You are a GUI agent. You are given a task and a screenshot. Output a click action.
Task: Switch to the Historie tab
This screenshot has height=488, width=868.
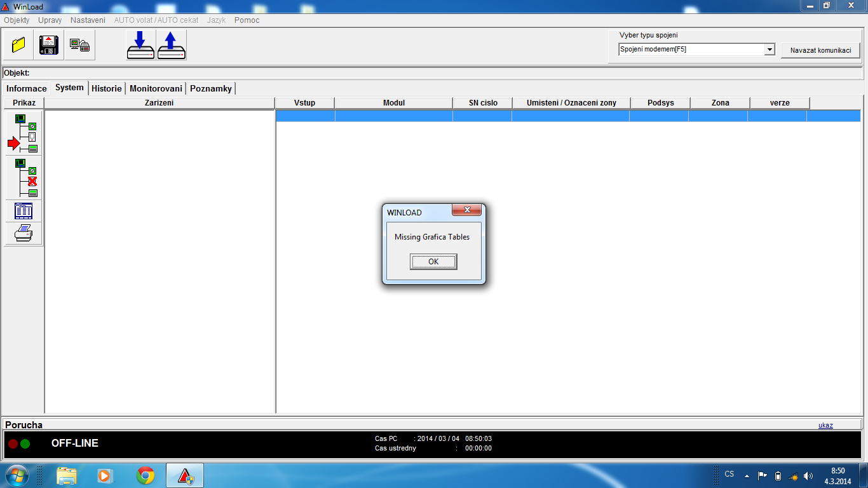(106, 88)
